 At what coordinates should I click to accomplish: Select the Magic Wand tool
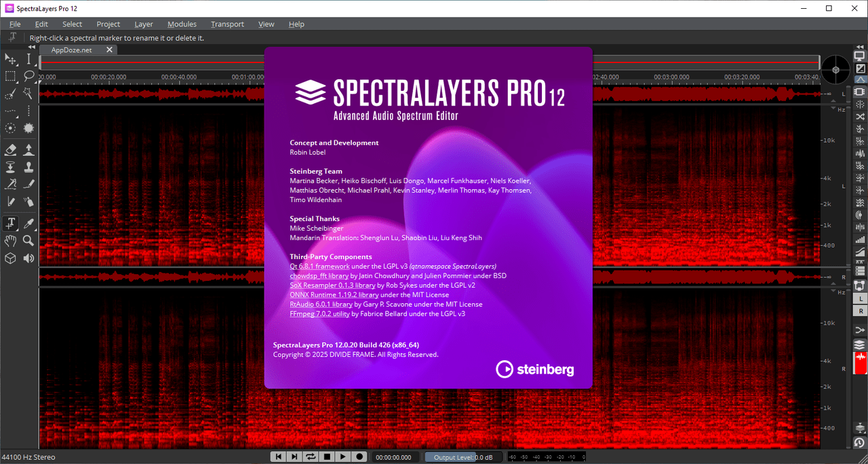click(28, 93)
